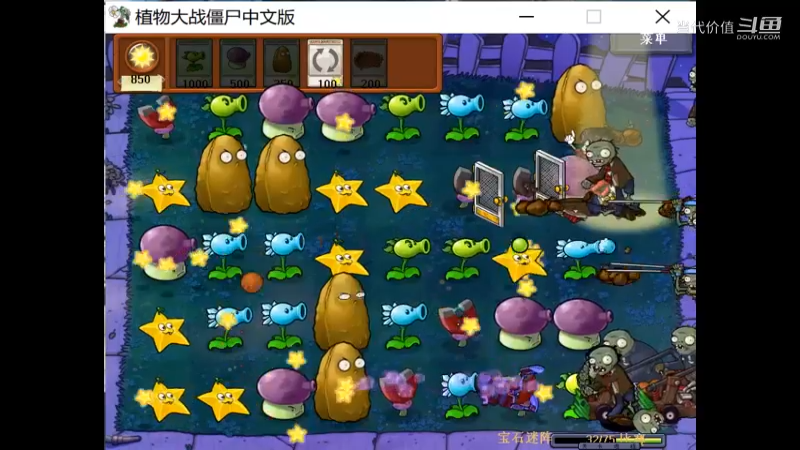Select the Snow Pea in the bottom row

(461, 394)
